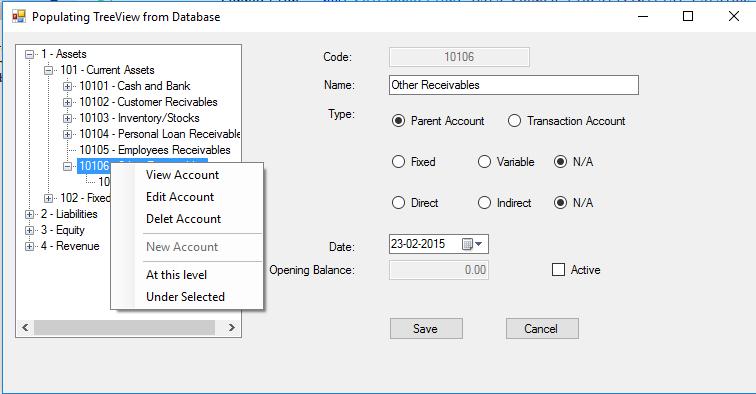Collapse the 101 - Current Assets node
756x394 pixels.
click(x=48, y=70)
